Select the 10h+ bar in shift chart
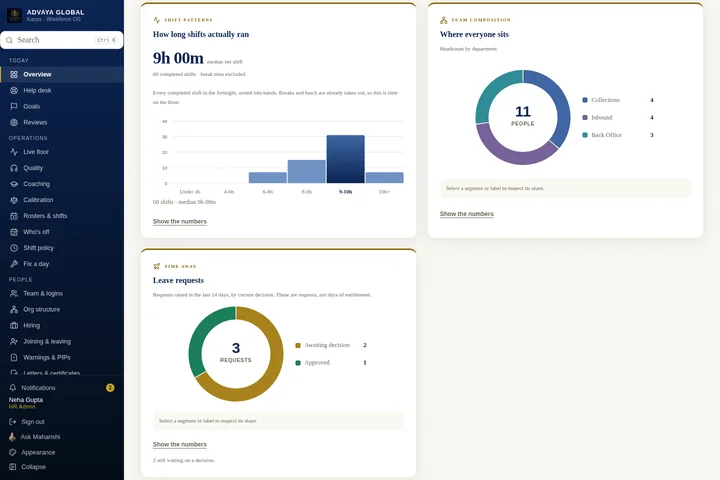This screenshot has width=720, height=480. (x=384, y=178)
